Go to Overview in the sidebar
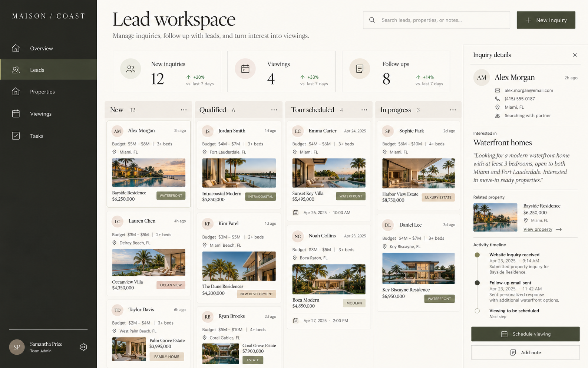 coord(49,48)
